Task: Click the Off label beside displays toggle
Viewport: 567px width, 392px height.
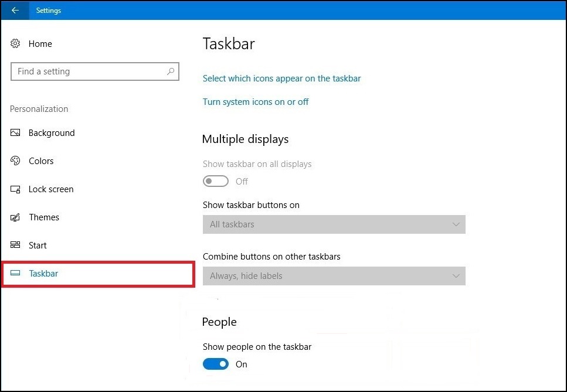Action: click(242, 182)
